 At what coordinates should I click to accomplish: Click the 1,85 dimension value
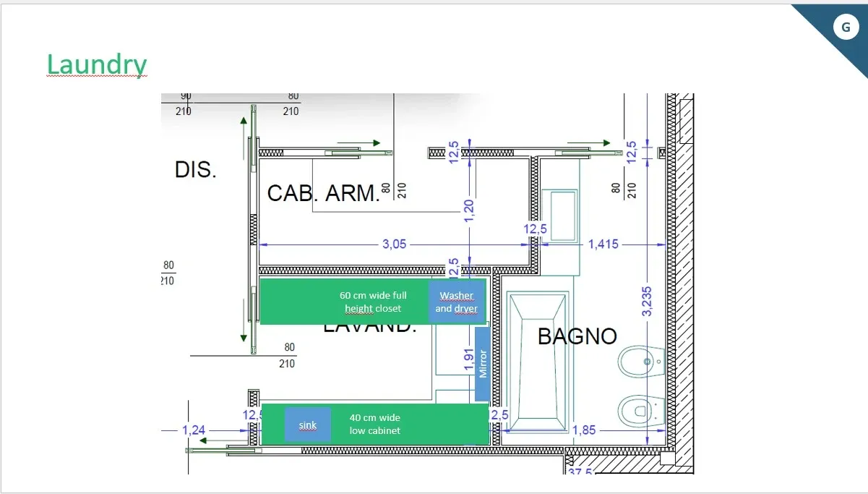coord(584,430)
